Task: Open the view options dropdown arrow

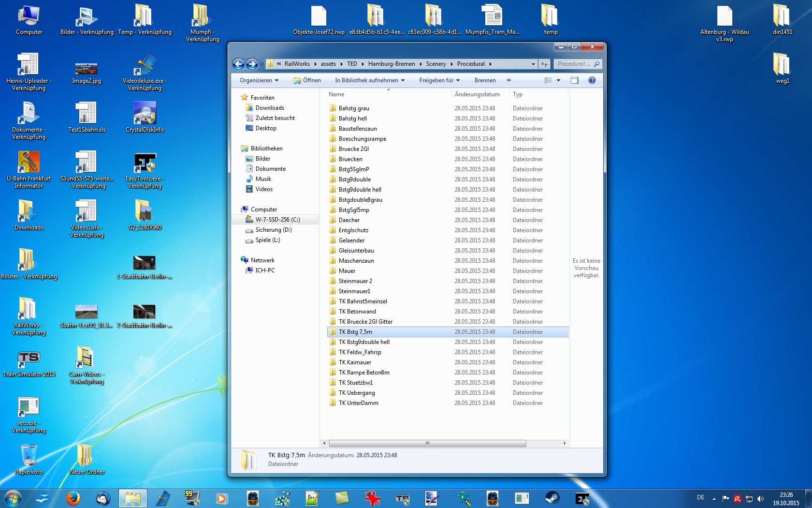Action: 558,80
